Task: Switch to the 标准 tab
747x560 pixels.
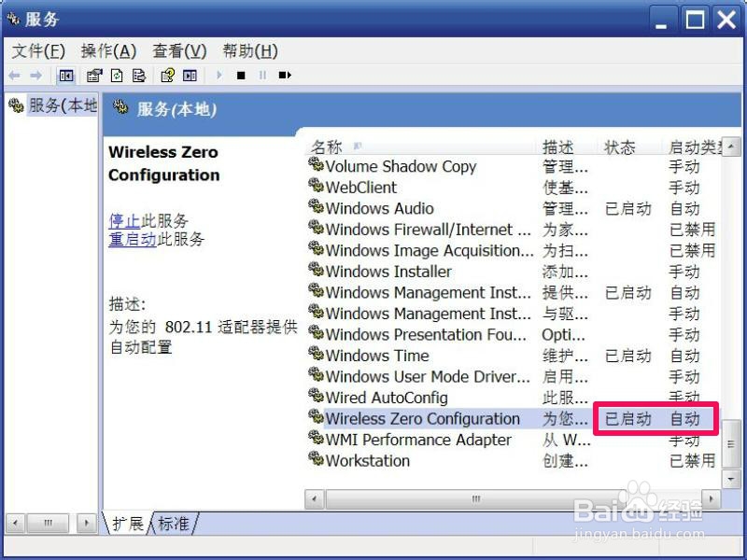Action: click(x=174, y=524)
